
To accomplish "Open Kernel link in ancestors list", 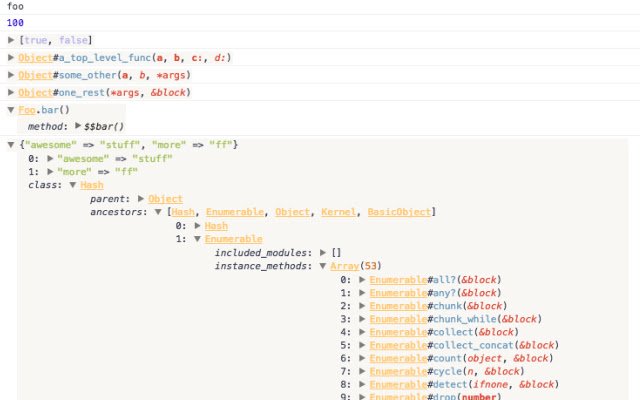I will [338, 212].
